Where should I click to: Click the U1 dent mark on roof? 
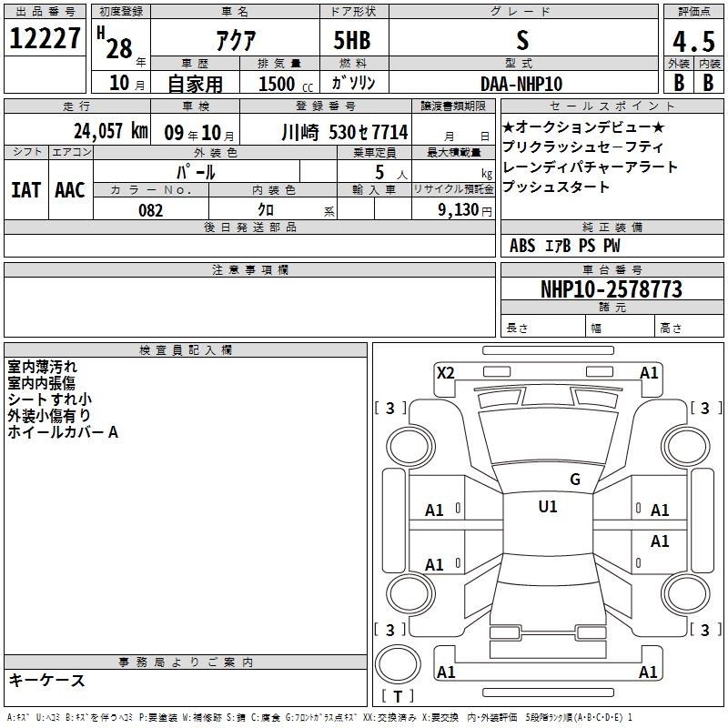click(x=548, y=507)
